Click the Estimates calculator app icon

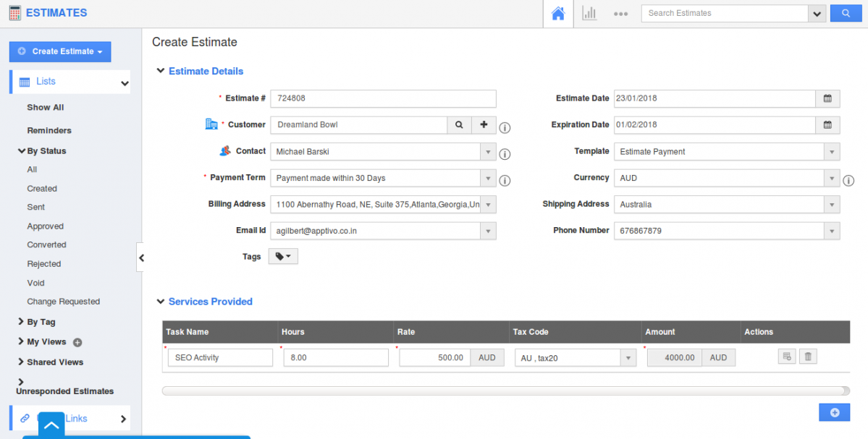tap(15, 13)
